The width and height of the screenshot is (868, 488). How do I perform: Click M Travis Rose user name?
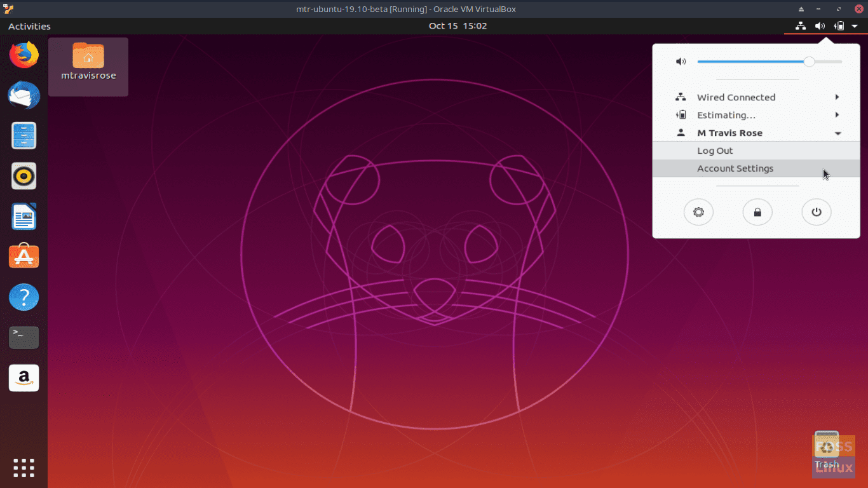[729, 133]
